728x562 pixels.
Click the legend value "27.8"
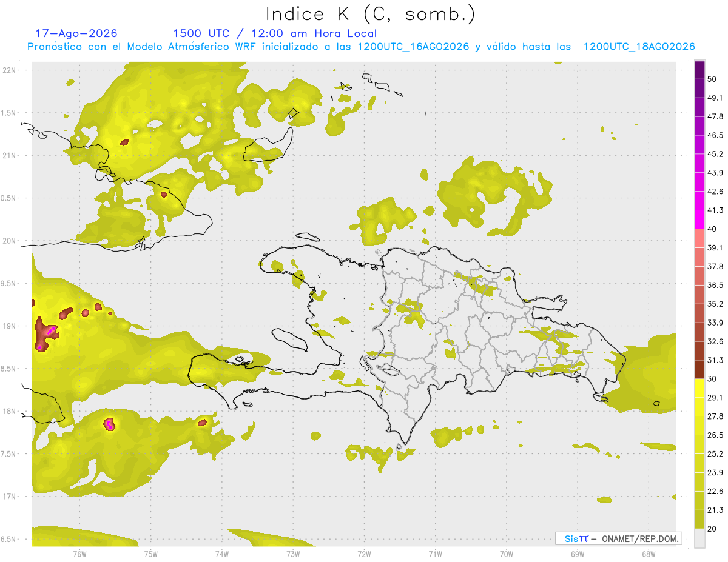pyautogui.click(x=715, y=416)
